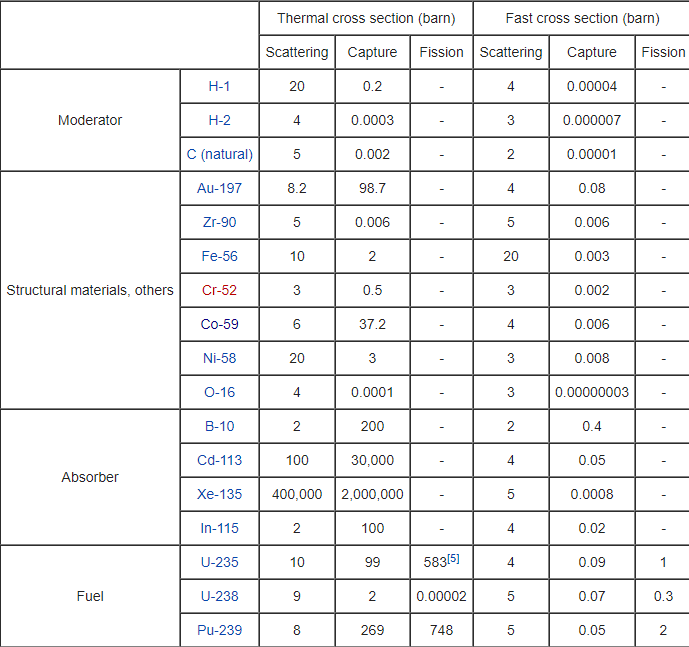689x647 pixels.
Task: Select the Co-59 link
Action: pyautogui.click(x=219, y=324)
